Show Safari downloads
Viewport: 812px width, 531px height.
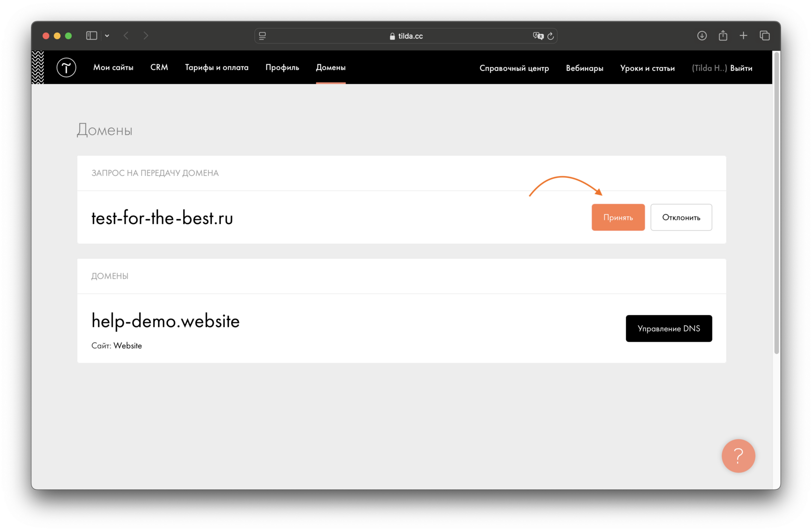tap(702, 36)
